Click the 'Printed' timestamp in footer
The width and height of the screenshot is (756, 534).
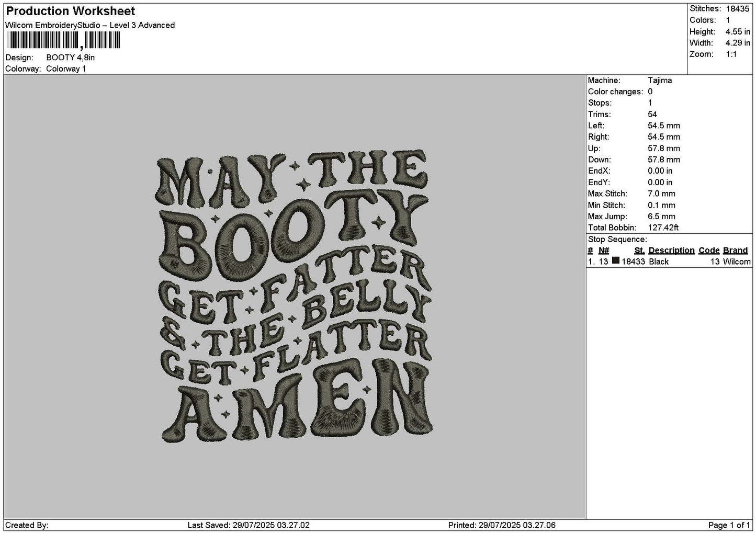click(502, 525)
